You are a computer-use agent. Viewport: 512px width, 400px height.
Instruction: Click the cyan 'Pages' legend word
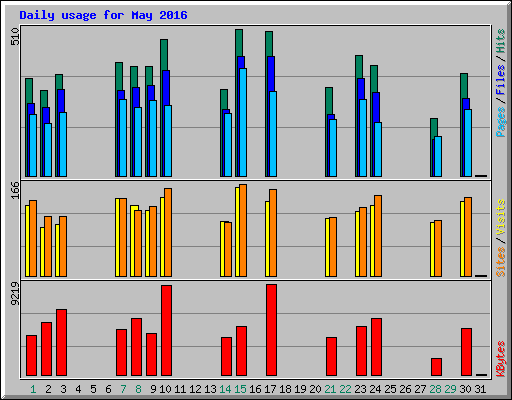(500, 122)
